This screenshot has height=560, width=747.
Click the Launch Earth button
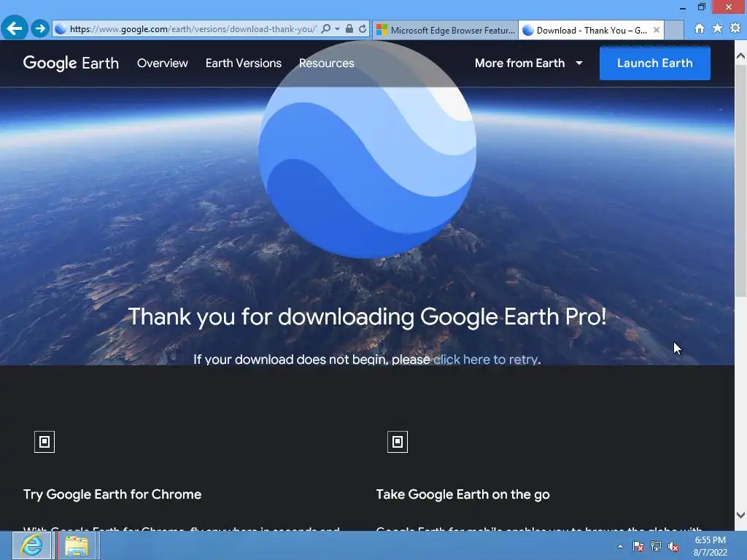[654, 63]
